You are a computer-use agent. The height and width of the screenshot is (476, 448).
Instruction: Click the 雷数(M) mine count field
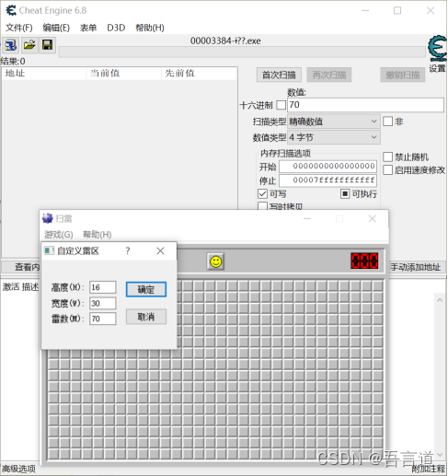point(102,319)
